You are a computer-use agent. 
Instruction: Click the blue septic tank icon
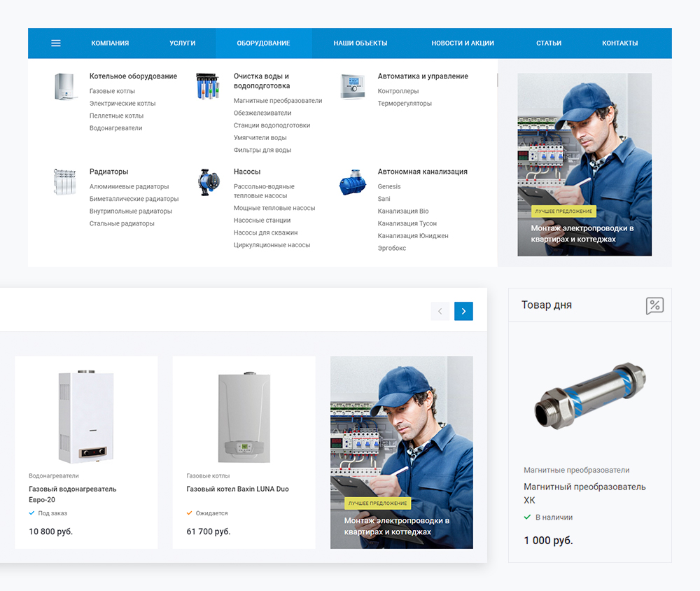pos(352,183)
